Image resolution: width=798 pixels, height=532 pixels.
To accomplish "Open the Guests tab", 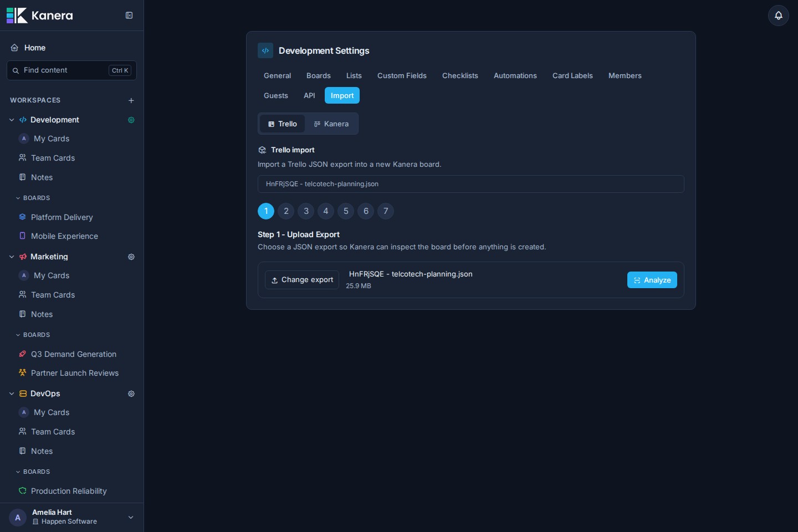I will 276,96.
